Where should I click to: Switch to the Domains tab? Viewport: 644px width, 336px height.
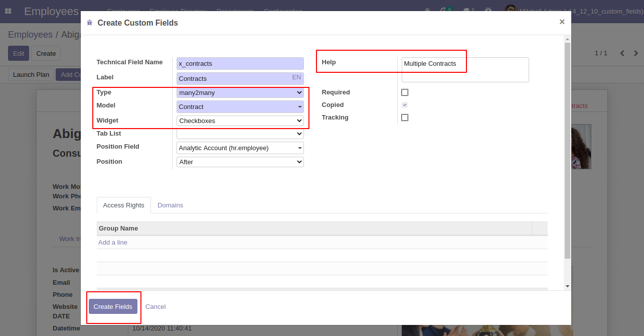pyautogui.click(x=170, y=205)
